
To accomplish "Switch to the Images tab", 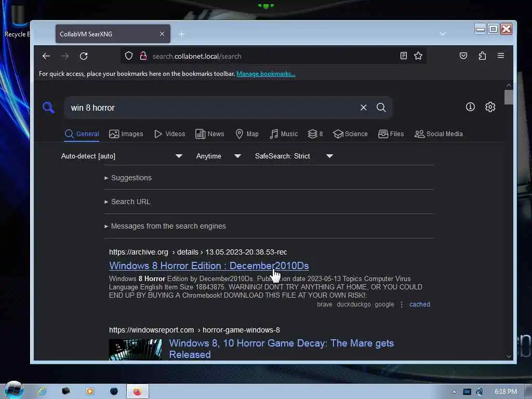I will [x=126, y=134].
